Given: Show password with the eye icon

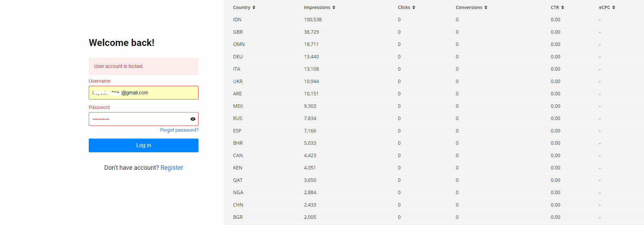Looking at the screenshot, I should point(193,119).
